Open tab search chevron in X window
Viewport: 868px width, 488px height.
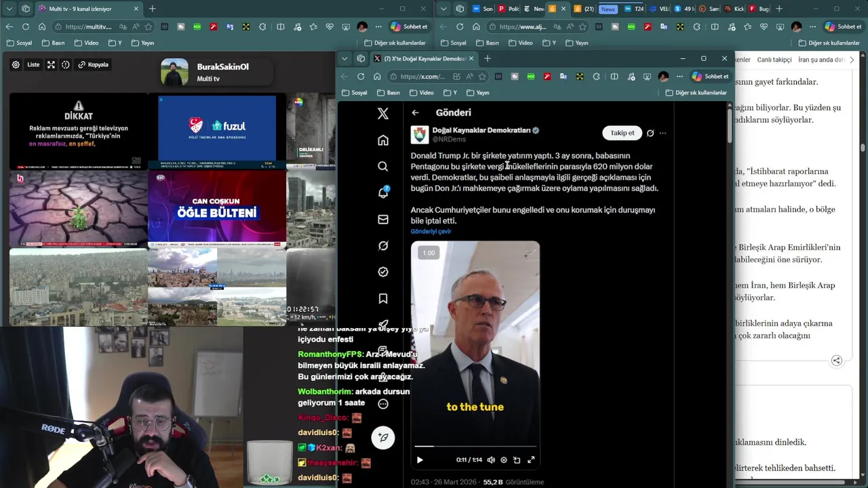344,58
